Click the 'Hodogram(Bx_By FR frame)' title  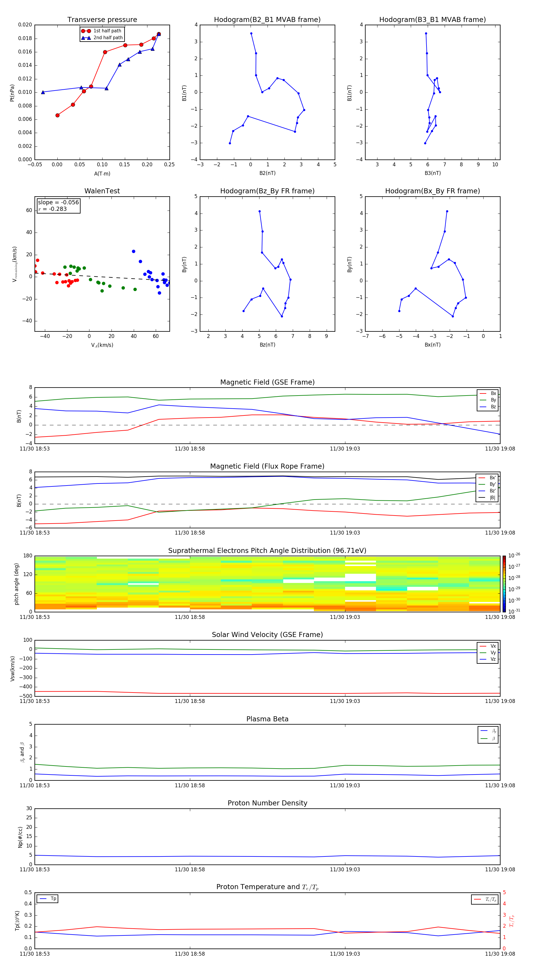pos(432,191)
